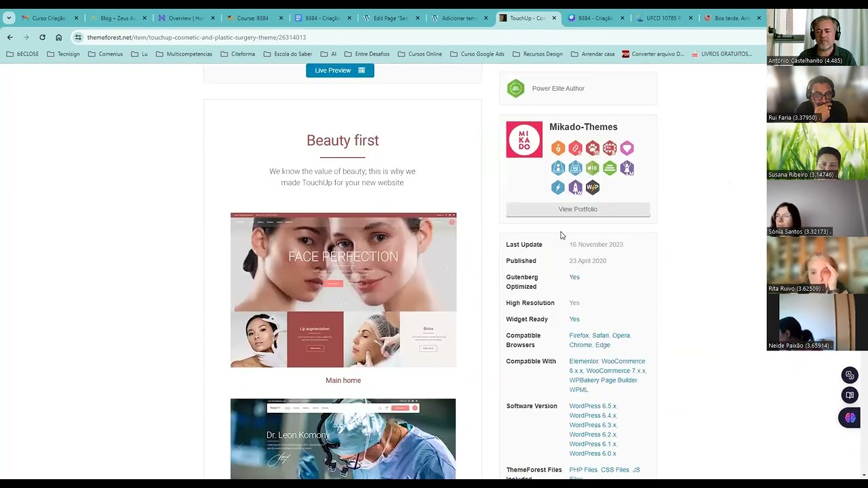The height and width of the screenshot is (488, 868).
Task: Switch to the Curso Criação Gmail tab
Action: (x=49, y=18)
